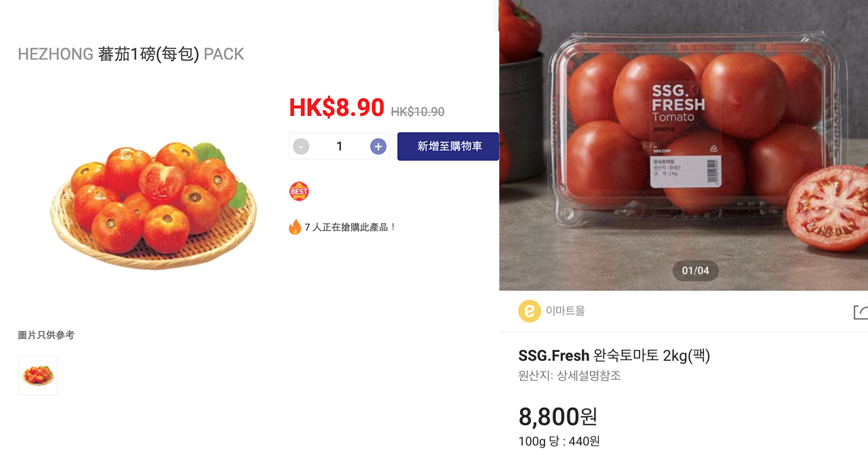Click the grey minus icon to decrease quantity
The width and height of the screenshot is (868, 455).
tap(300, 146)
